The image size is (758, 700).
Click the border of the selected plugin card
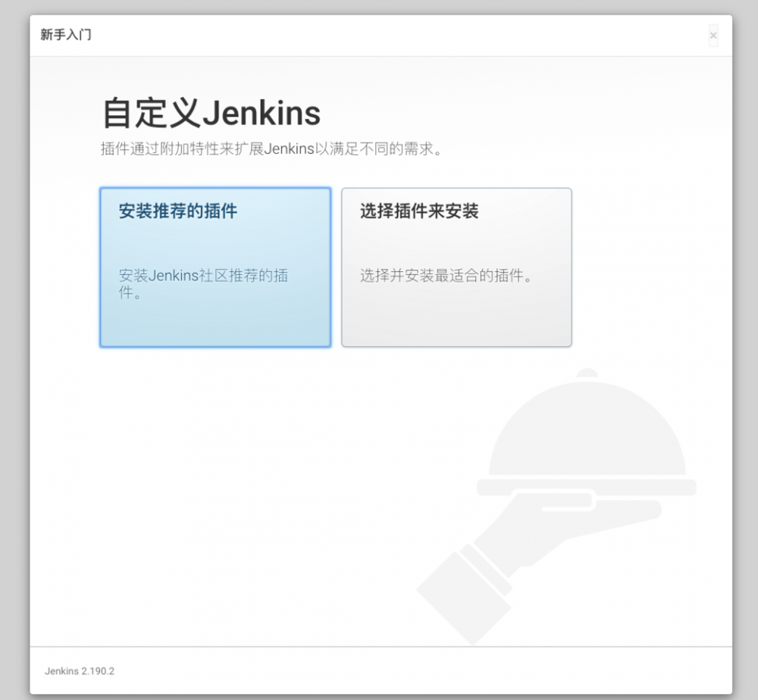click(x=215, y=187)
